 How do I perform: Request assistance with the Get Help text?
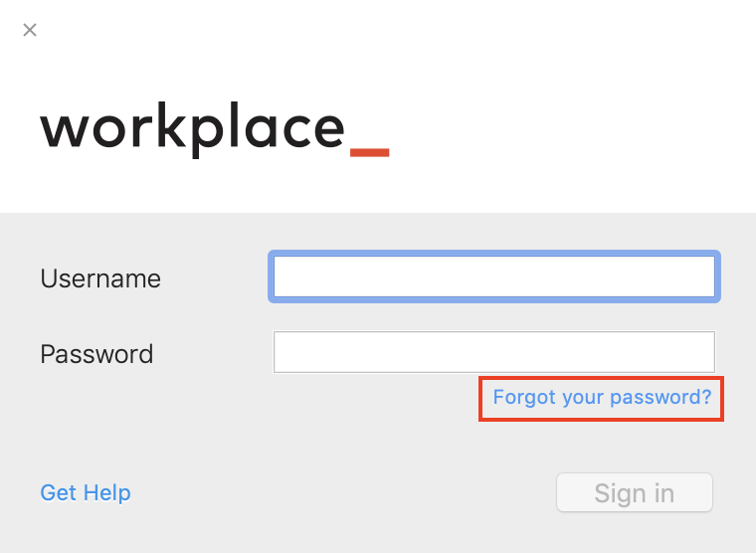click(86, 492)
